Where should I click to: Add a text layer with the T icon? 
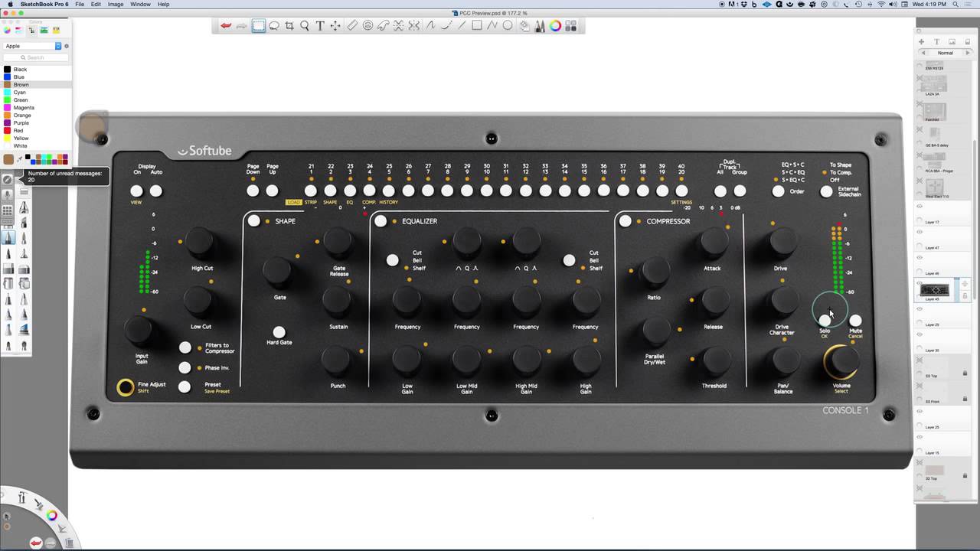(936, 41)
